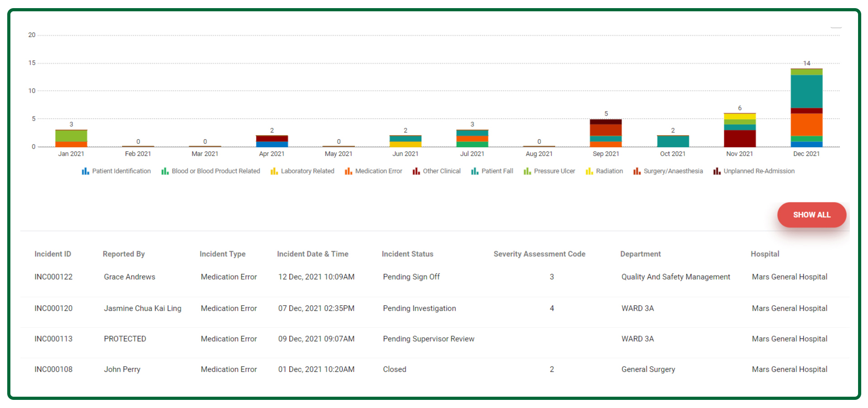The image size is (868, 408).
Task: Click the Closed status cell
Action: point(395,370)
